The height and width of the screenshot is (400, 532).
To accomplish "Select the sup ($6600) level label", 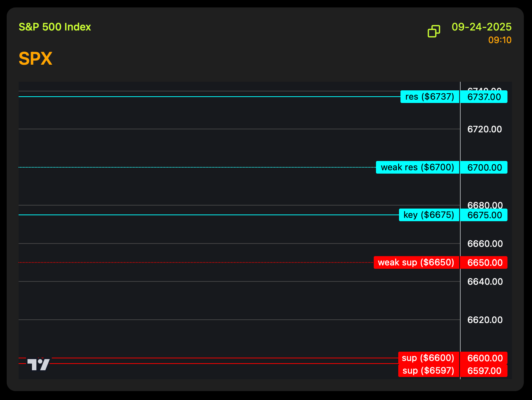I will pyautogui.click(x=429, y=358).
